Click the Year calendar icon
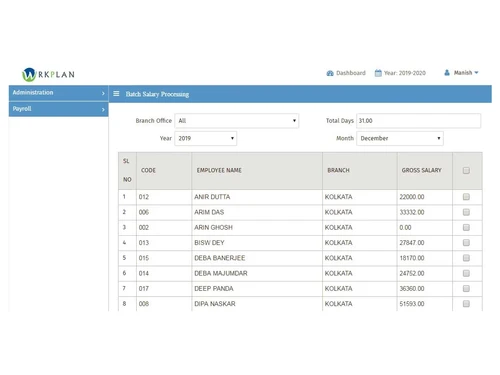 coord(378,73)
